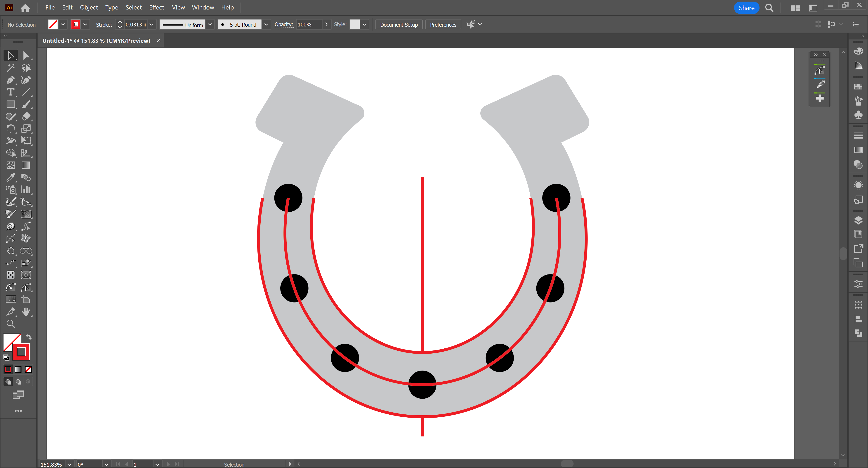Swap the fill and stroke colors

coord(29,337)
